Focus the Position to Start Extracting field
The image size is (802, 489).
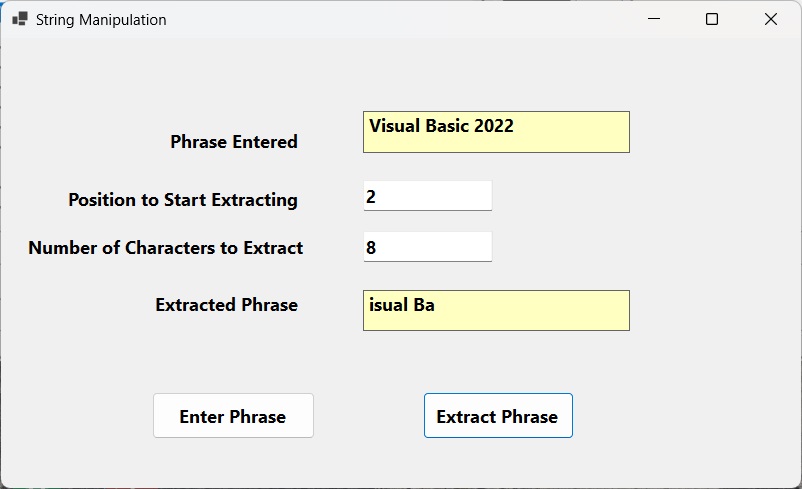[428, 195]
